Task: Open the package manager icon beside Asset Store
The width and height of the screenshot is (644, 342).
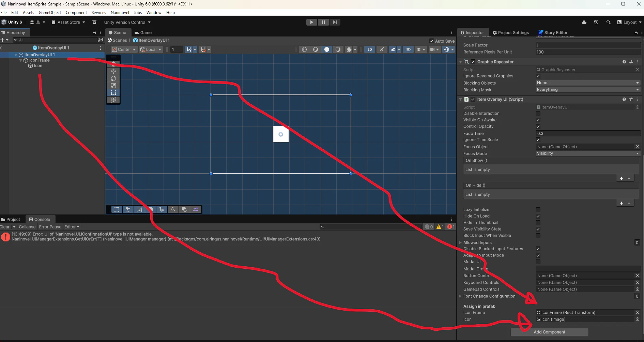Action: (x=94, y=22)
